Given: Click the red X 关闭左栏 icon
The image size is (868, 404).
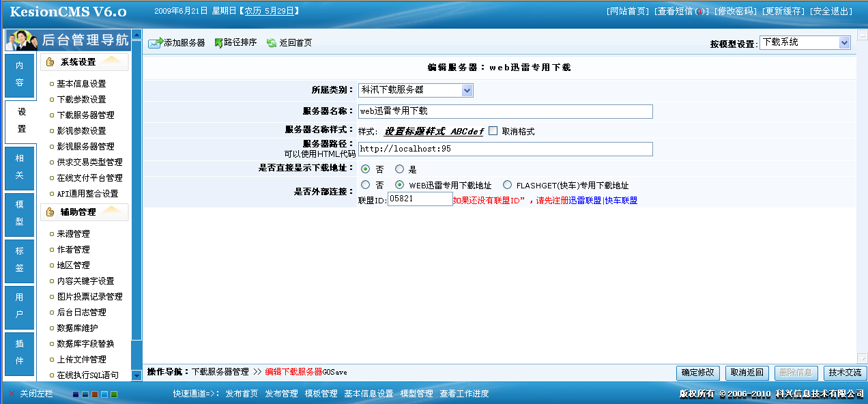Looking at the screenshot, I should (x=12, y=394).
